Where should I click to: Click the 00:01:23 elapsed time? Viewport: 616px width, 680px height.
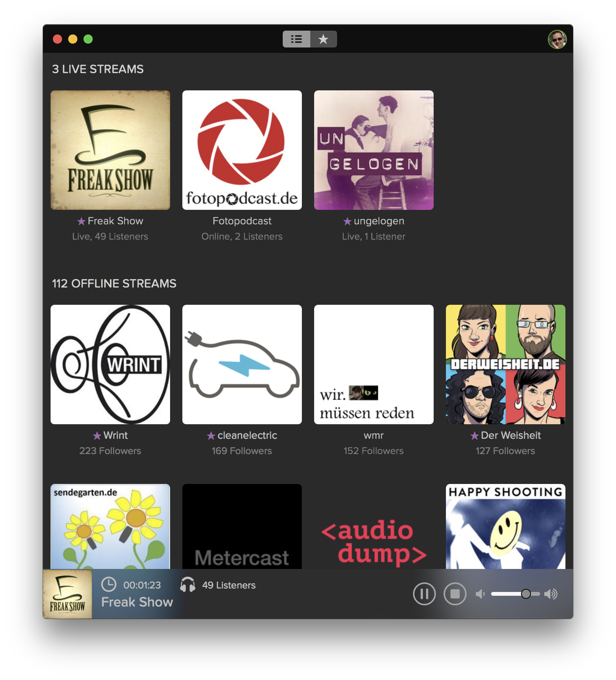142,585
